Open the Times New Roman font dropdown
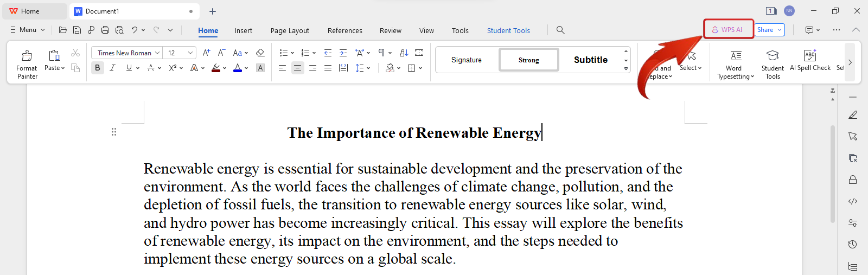 (x=157, y=53)
